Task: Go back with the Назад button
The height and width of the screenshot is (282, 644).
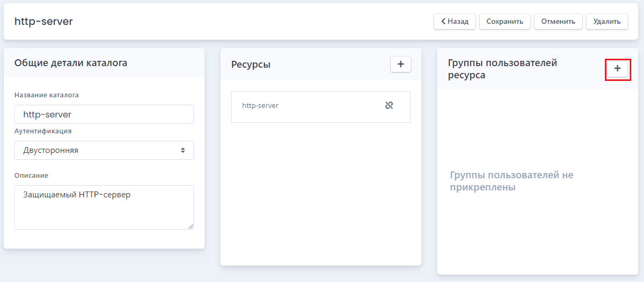Action: coord(455,22)
